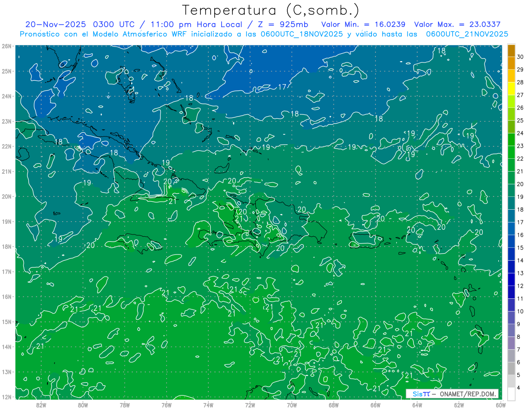Screen dimensions: 532x411
Task: Click the '18N' latitude axis label
Action: point(7,247)
